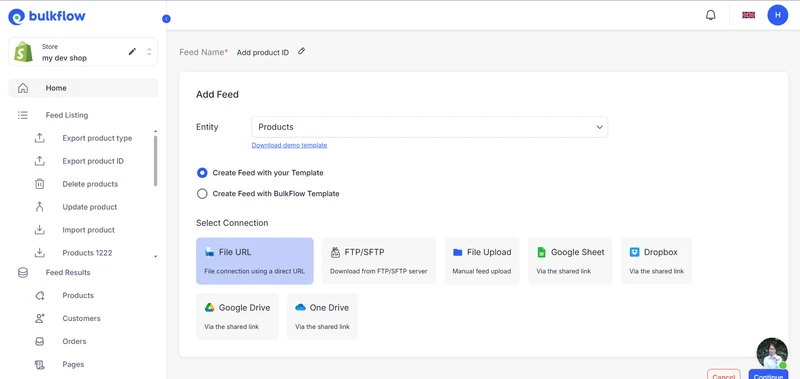Image resolution: width=800 pixels, height=379 pixels.
Task: Click export icon beside Export product ID
Action: coord(40,161)
